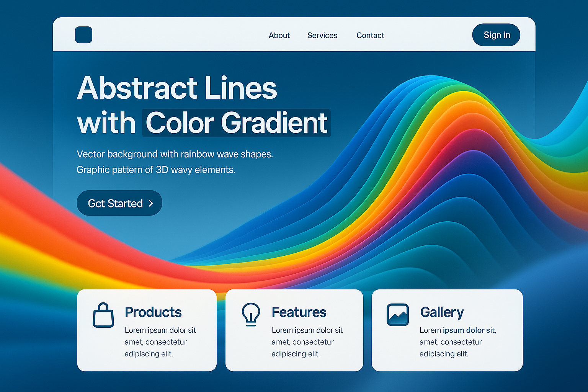
Task: Click the Started call-to-action button text
Action: [x=115, y=203]
